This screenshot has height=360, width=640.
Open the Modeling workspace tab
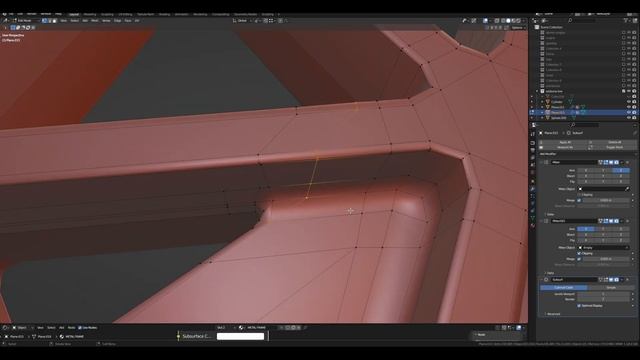click(x=89, y=14)
